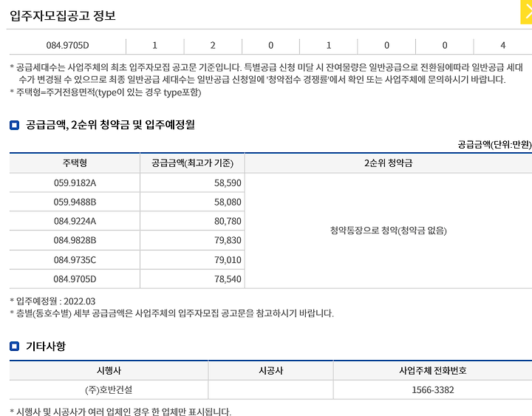Select 084.9705D in the price table
The width and height of the screenshot is (532, 416).
coord(75,279)
